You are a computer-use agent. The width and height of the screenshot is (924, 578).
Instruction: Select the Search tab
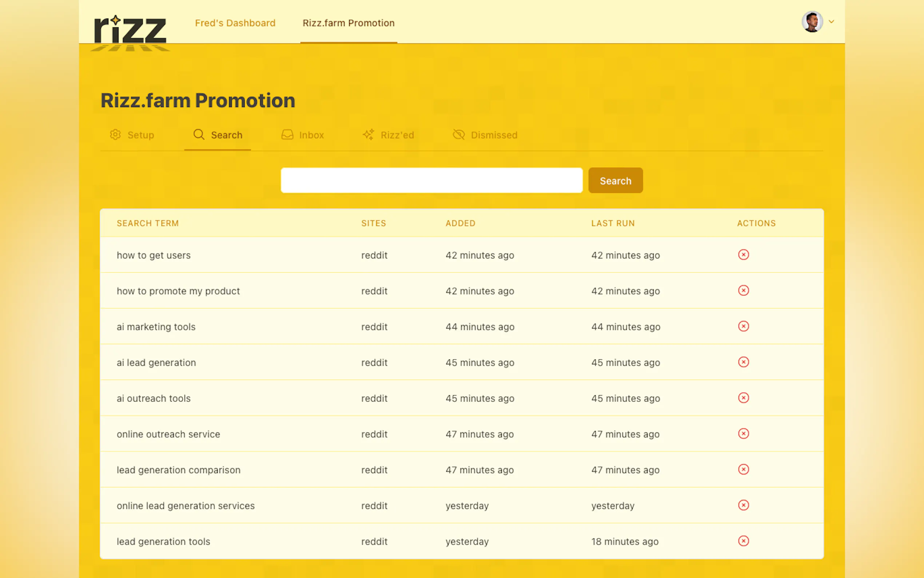(x=218, y=135)
